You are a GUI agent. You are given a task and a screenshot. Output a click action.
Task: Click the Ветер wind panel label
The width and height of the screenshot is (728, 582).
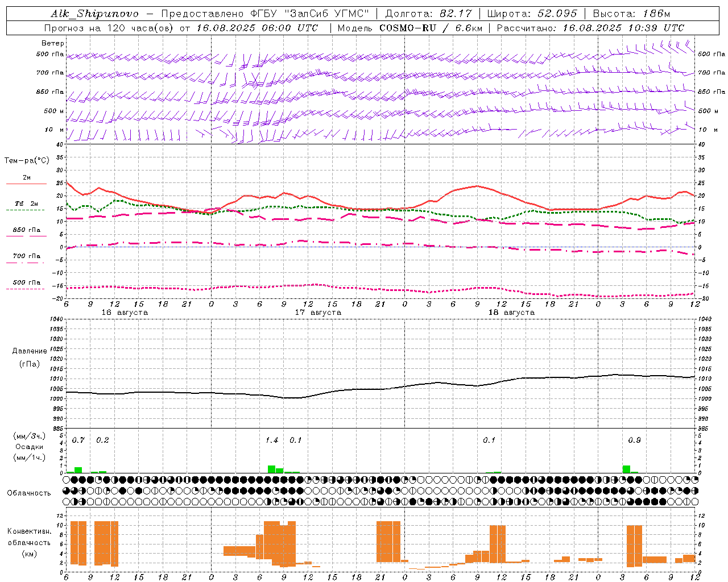(53, 43)
